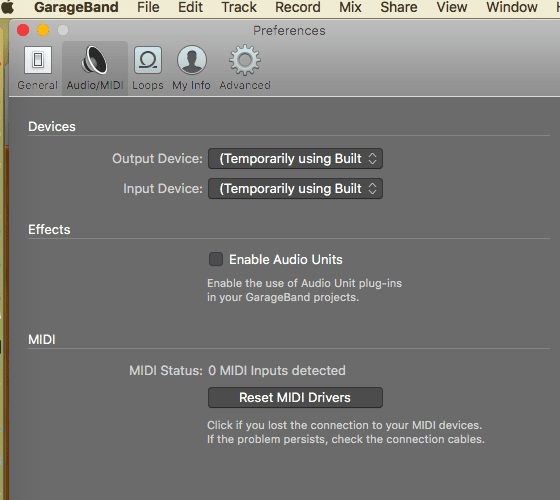Open the Share menu
Viewport: 560px width, 500px height.
pyautogui.click(x=399, y=7)
